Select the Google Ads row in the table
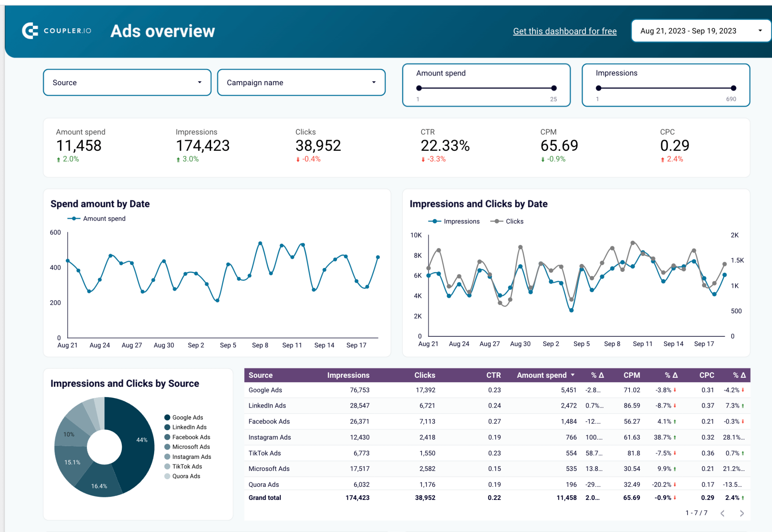Viewport: 772px width, 532px height. [x=265, y=390]
